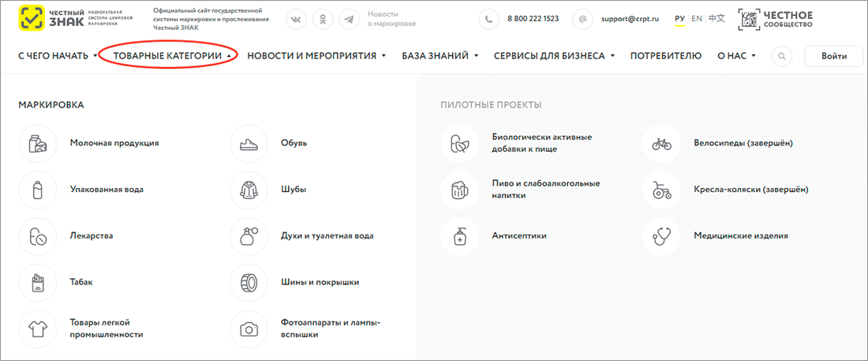The image size is (868, 361).
Task: Click the Табак cigarette pack icon
Action: 38,284
